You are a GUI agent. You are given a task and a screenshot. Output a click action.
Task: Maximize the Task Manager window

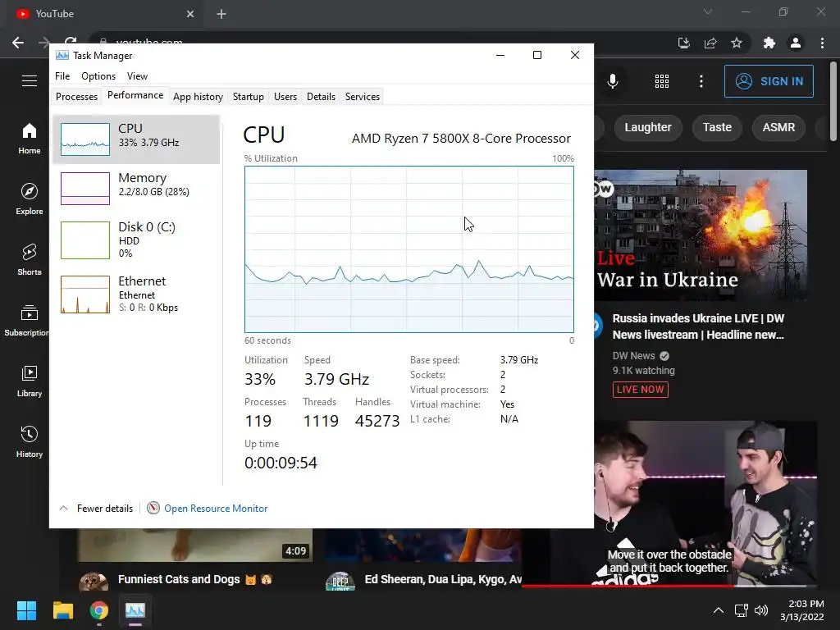(537, 55)
